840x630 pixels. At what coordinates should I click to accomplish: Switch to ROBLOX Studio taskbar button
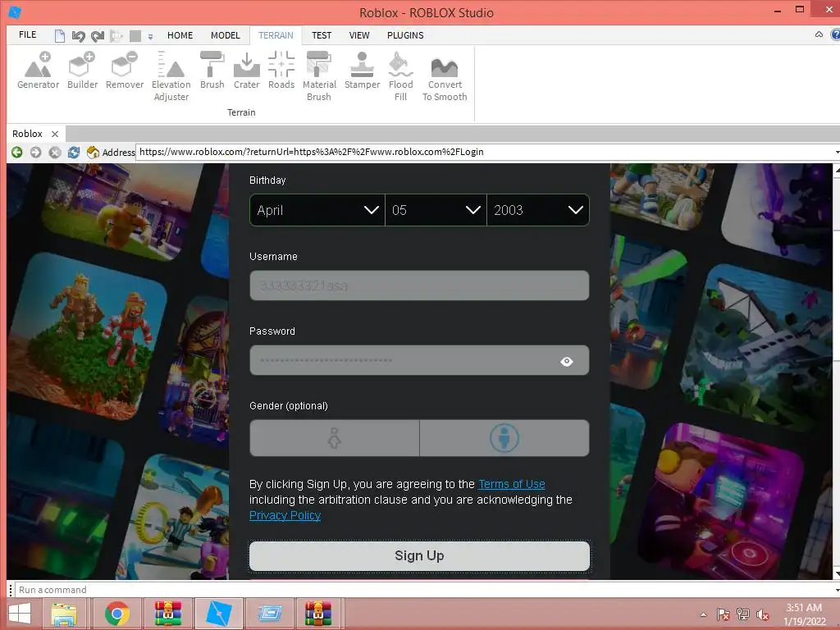point(219,614)
